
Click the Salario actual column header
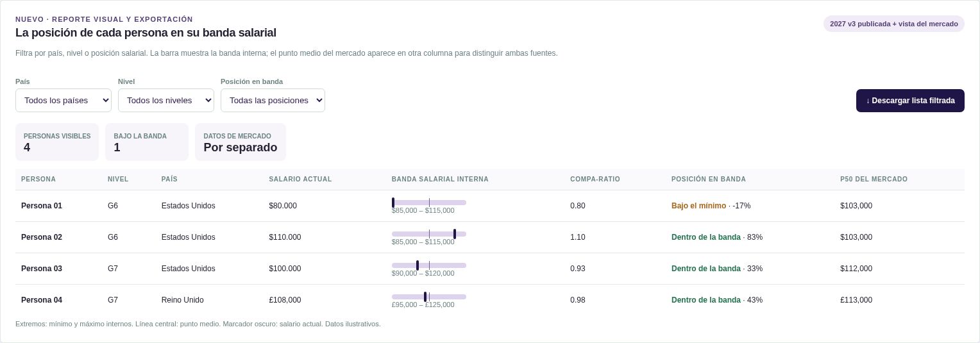pyautogui.click(x=300, y=180)
